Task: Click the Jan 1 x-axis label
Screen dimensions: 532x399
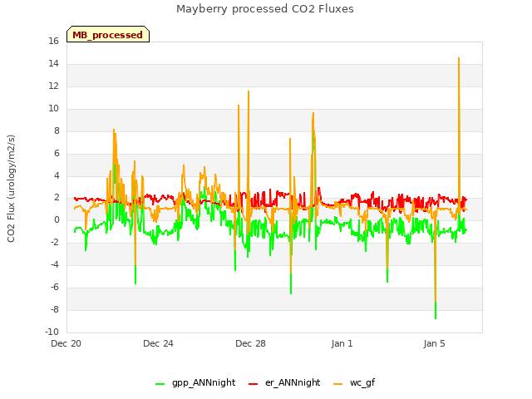Action: (x=342, y=343)
